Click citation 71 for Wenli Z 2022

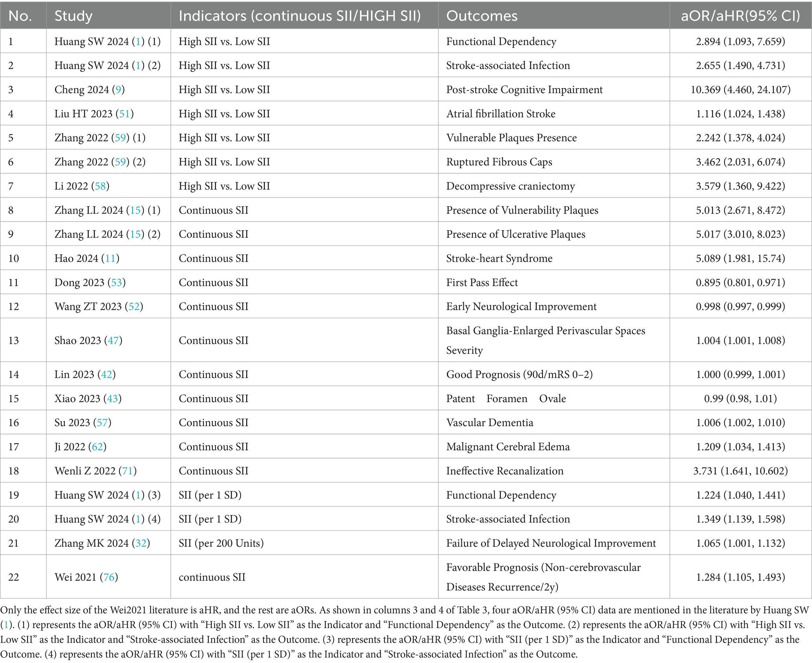[128, 471]
